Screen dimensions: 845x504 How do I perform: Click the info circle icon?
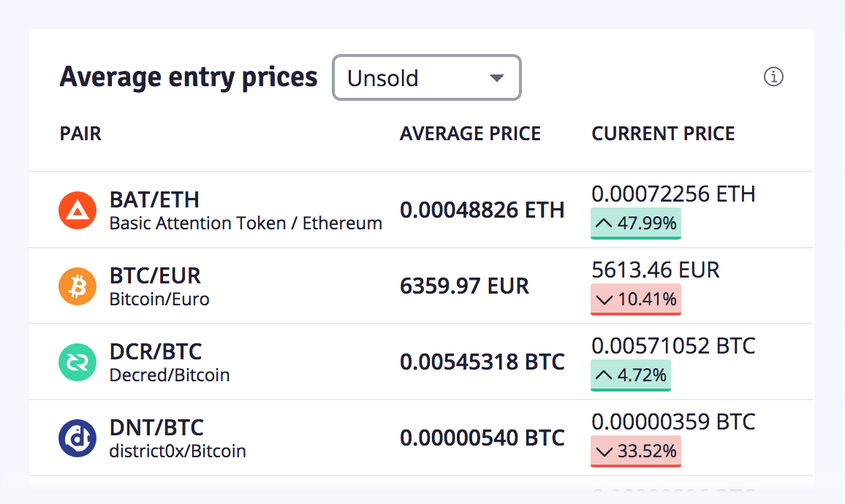click(773, 77)
